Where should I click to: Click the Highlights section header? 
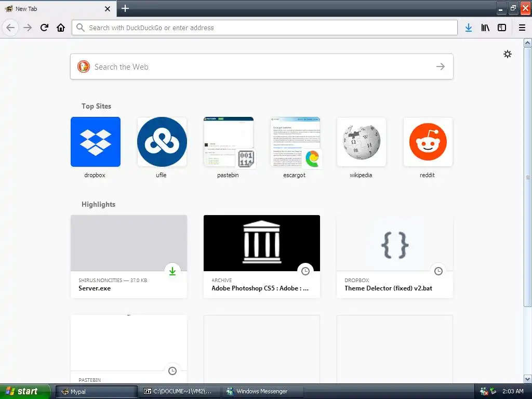pos(98,204)
